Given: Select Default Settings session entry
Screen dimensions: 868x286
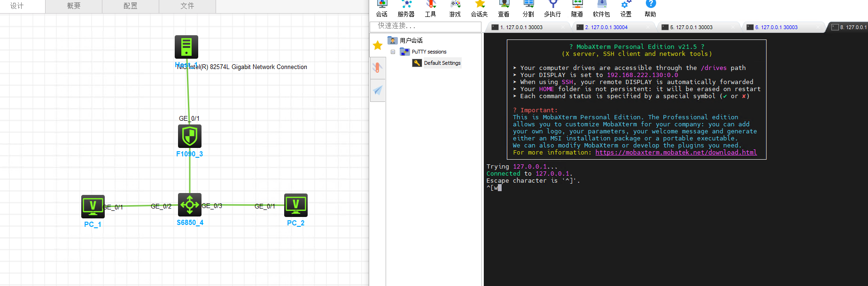Looking at the screenshot, I should click(442, 63).
